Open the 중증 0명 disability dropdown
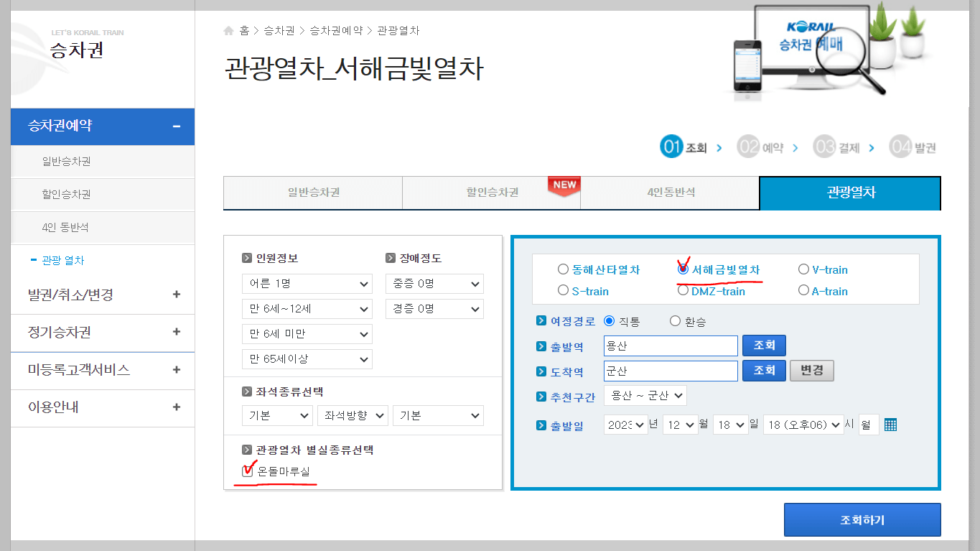Screen dimensions: 980x551 pos(434,283)
